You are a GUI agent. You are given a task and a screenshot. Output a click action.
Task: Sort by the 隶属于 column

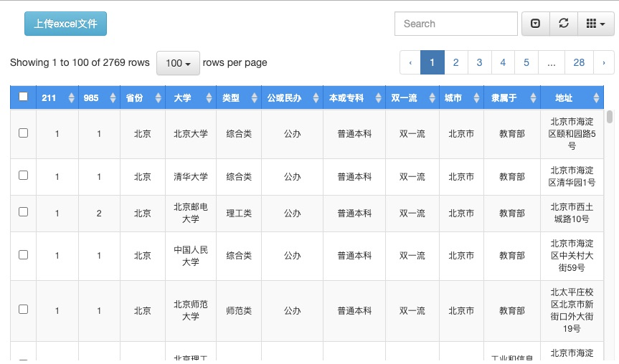(512, 97)
